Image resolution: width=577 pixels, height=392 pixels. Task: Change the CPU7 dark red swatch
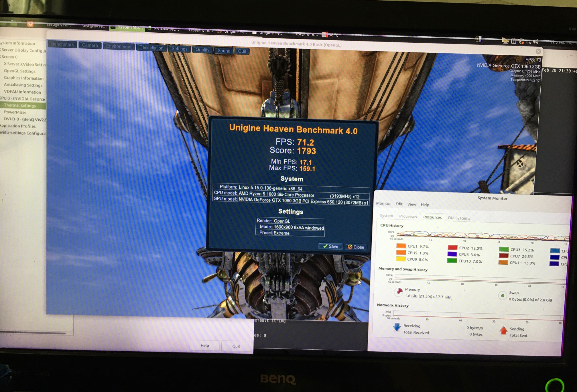504,256
